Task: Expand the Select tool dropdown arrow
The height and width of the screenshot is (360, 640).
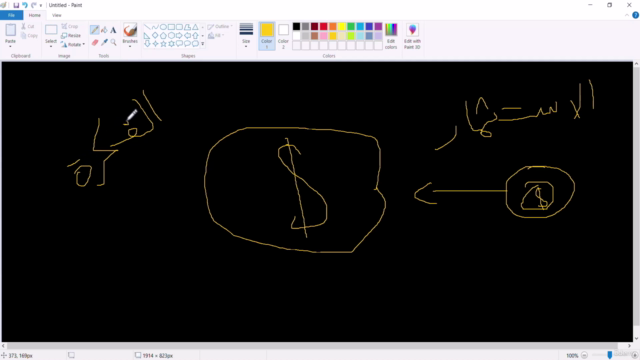Action: [x=51, y=46]
